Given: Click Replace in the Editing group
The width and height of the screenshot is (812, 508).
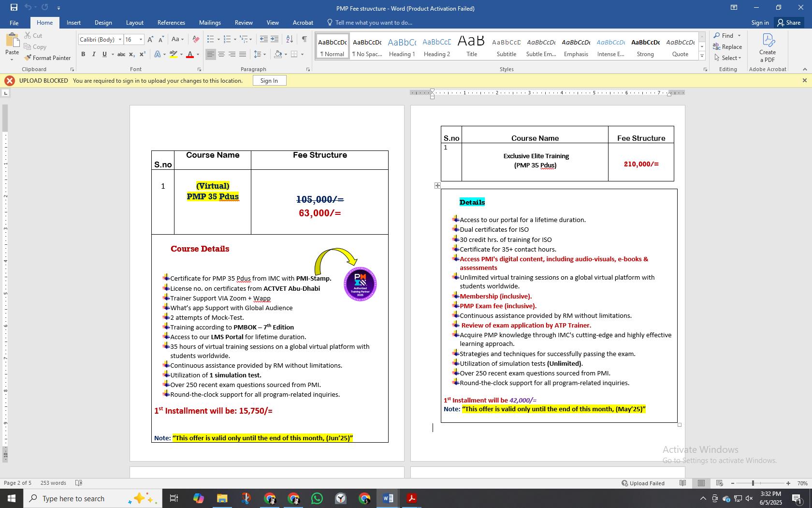Looking at the screenshot, I should coord(727,46).
